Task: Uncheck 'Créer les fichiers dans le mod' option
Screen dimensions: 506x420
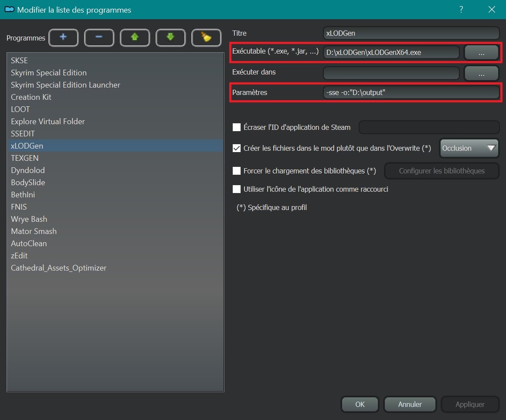Action: 237,148
